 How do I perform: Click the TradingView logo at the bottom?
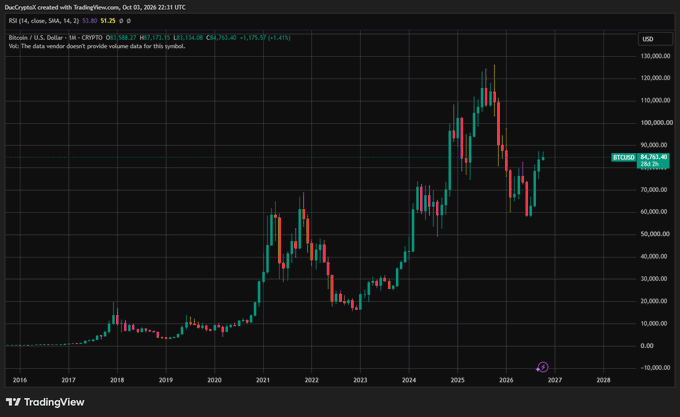[45, 402]
